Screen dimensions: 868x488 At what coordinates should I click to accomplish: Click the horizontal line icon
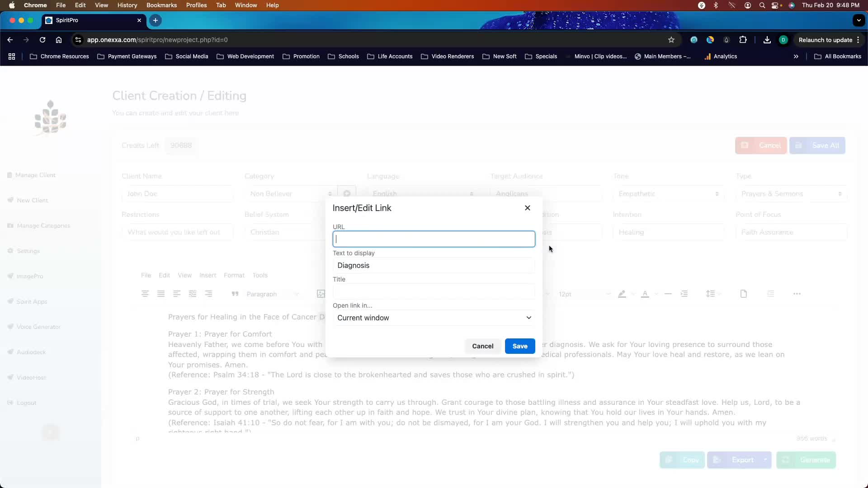668,294
